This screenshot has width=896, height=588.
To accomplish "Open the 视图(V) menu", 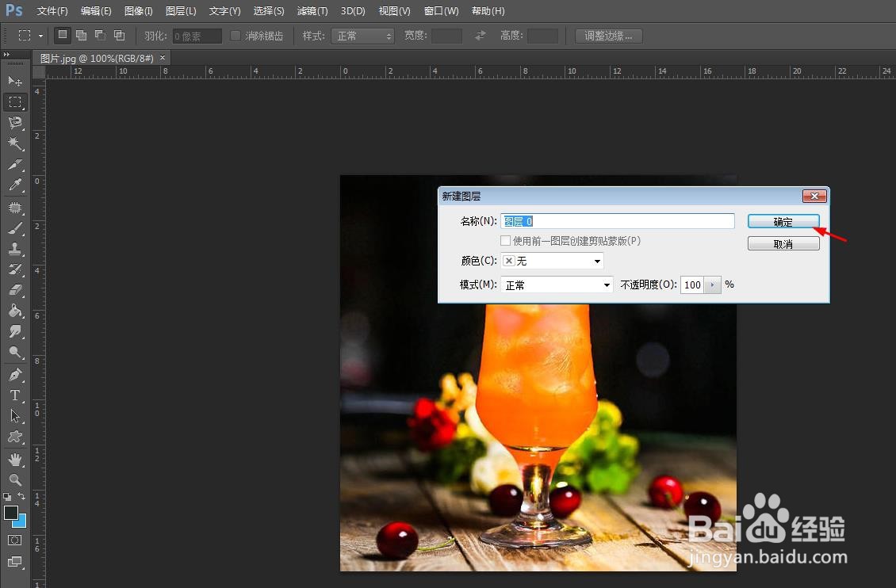I will click(394, 11).
